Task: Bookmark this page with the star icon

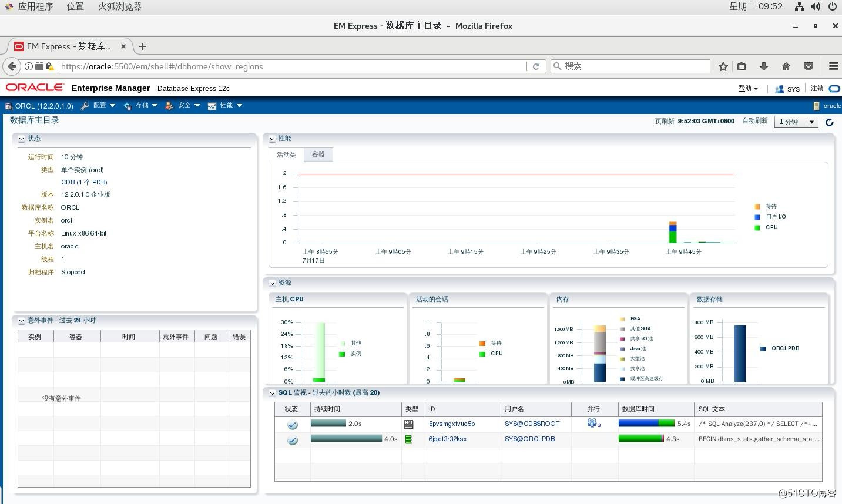Action: pos(723,66)
